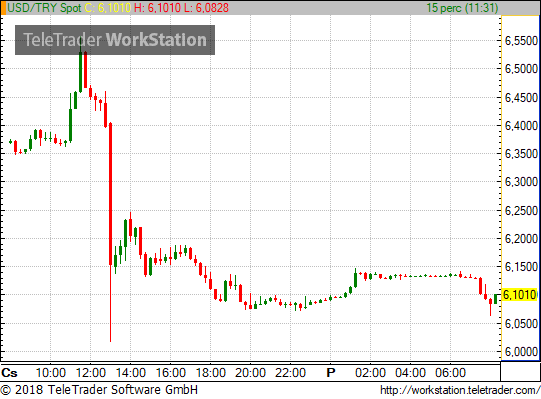
Task: Click the 02:00 time axis label
Action: (x=371, y=373)
